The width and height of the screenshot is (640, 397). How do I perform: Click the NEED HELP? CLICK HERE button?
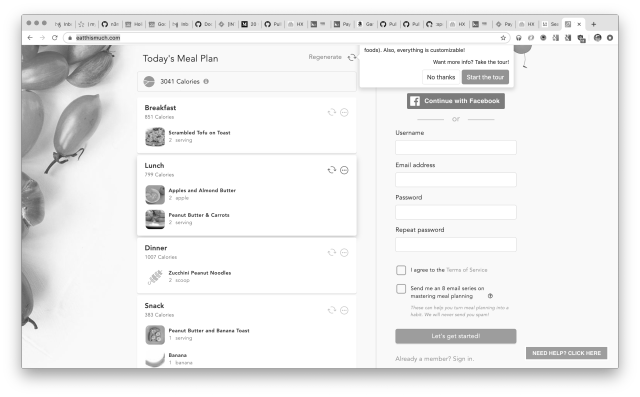point(566,353)
